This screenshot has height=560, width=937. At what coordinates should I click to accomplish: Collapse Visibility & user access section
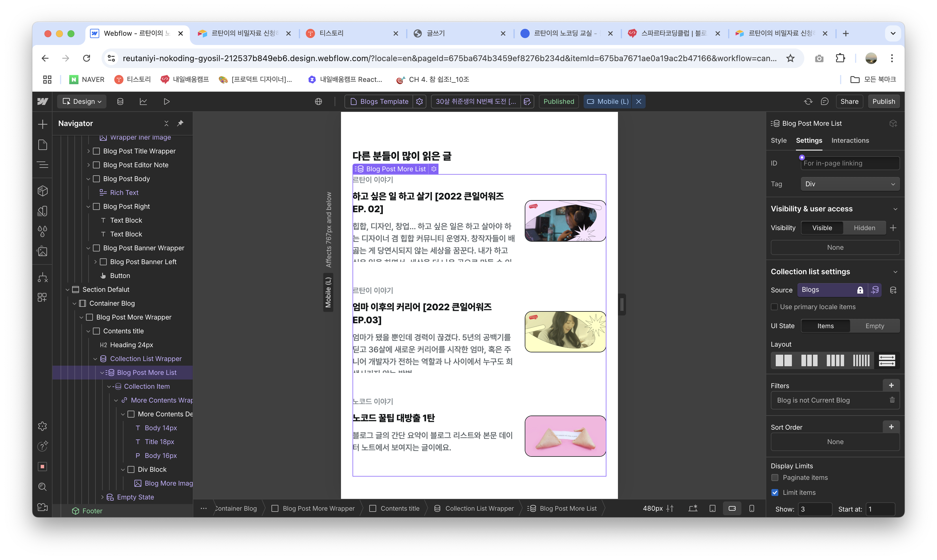pos(895,209)
